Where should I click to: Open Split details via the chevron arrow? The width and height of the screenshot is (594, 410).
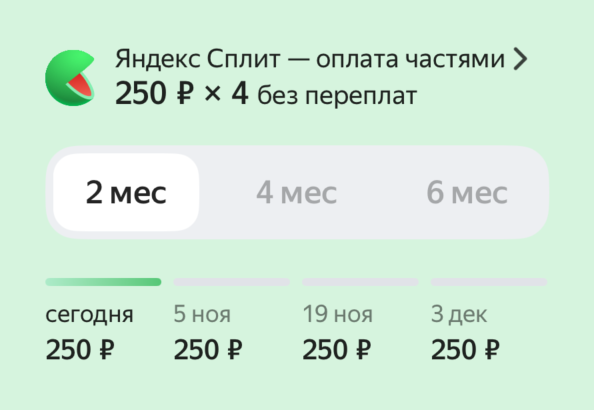[520, 60]
